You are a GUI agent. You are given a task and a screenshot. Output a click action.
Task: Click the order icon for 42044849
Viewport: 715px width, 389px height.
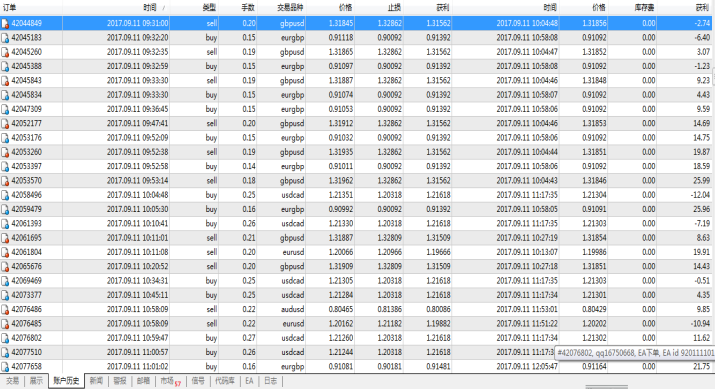tap(5, 23)
